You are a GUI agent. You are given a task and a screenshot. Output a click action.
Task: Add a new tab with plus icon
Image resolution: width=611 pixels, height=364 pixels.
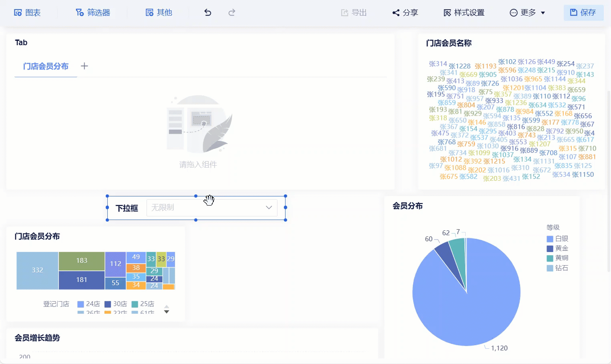(84, 66)
